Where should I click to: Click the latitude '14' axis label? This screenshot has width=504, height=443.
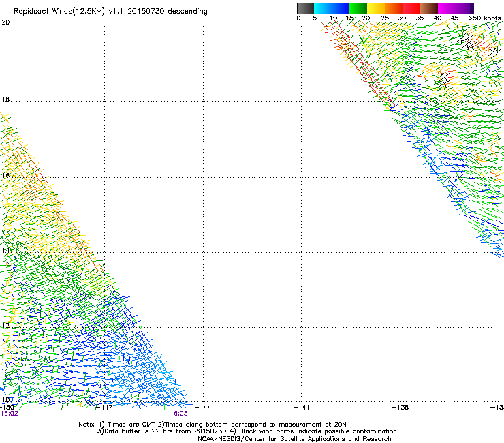tap(5, 250)
